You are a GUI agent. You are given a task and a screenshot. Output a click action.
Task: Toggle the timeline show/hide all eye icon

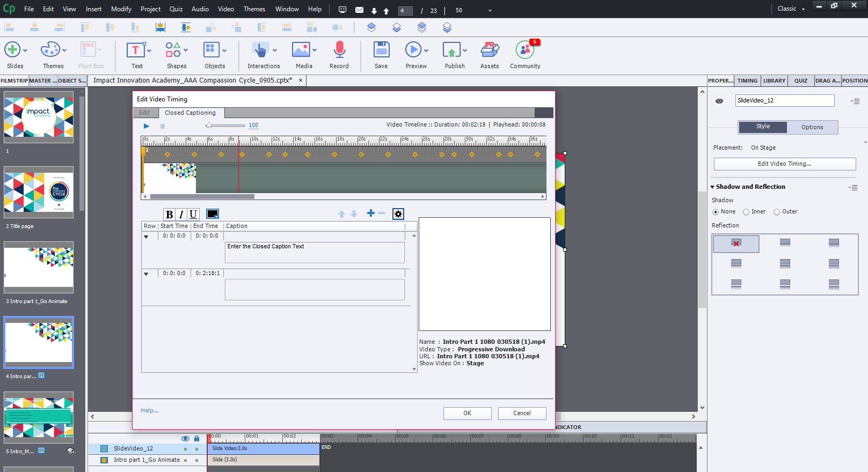click(x=185, y=438)
